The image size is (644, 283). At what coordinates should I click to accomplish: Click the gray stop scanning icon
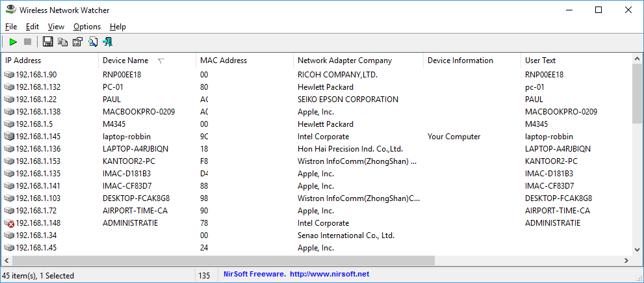tap(27, 42)
